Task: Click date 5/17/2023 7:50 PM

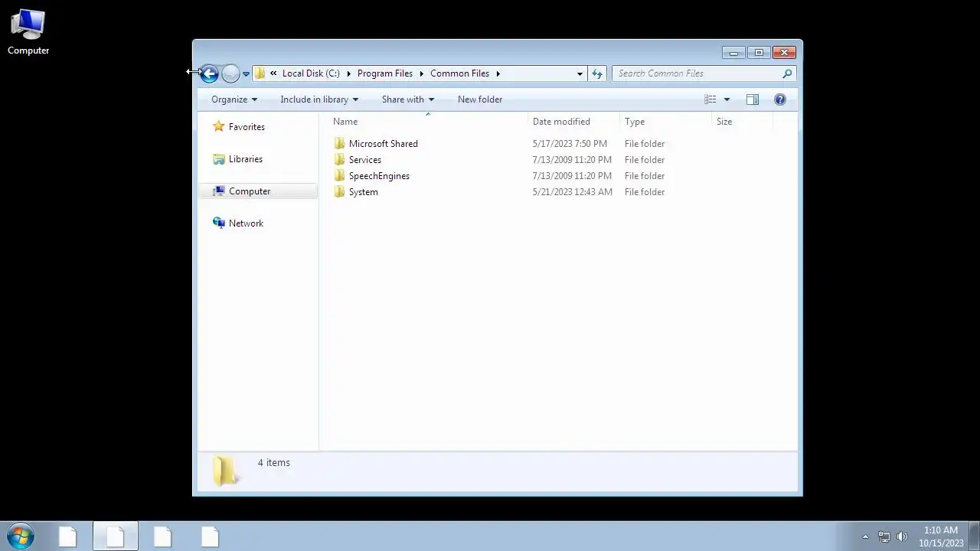Action: 570,144
